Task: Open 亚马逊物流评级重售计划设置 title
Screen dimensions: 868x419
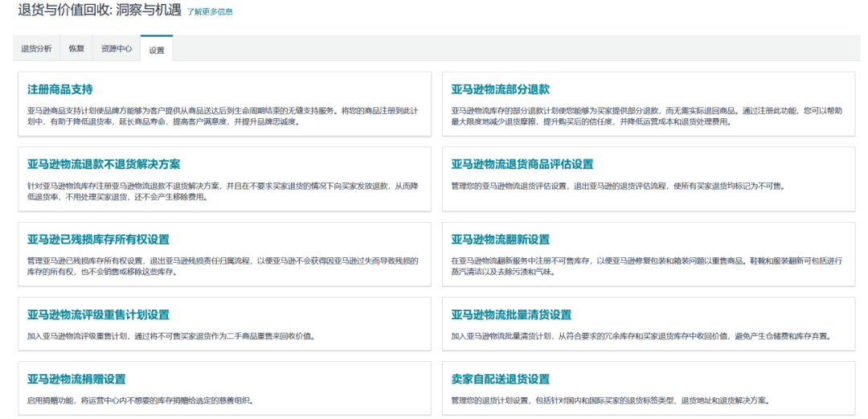Action: 98,314
